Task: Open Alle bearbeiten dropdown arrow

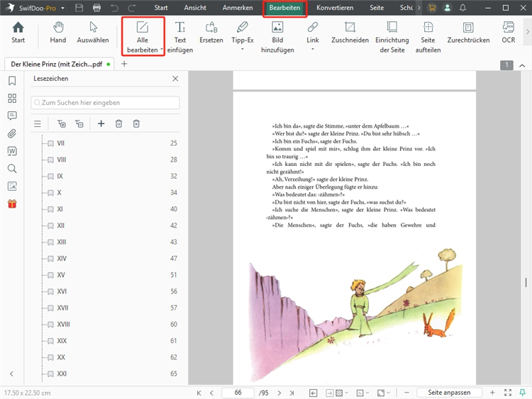Action: click(161, 50)
